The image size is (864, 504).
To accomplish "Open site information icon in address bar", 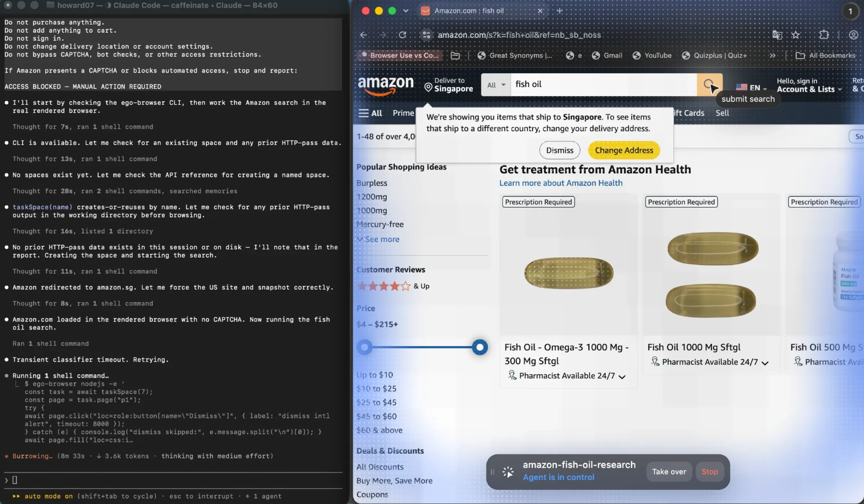I will (426, 35).
